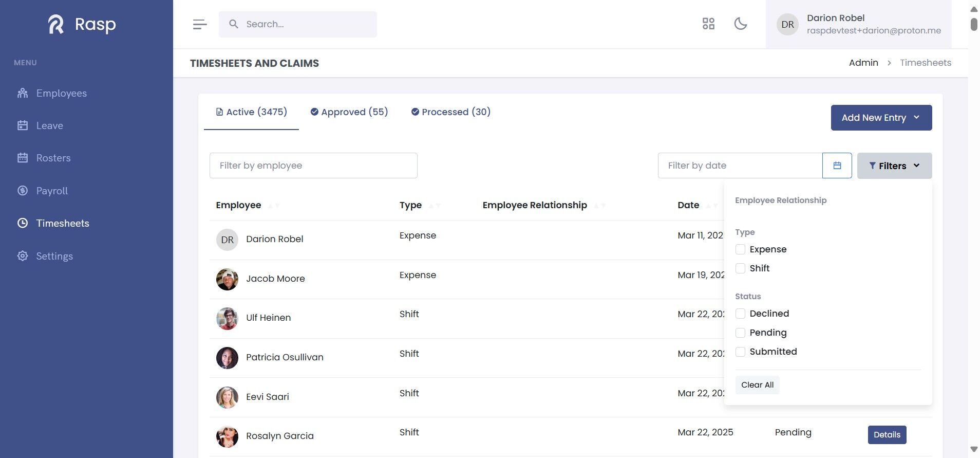Sort by the Employee column arrows
Viewport: 980px width, 458px height.
pyautogui.click(x=274, y=206)
